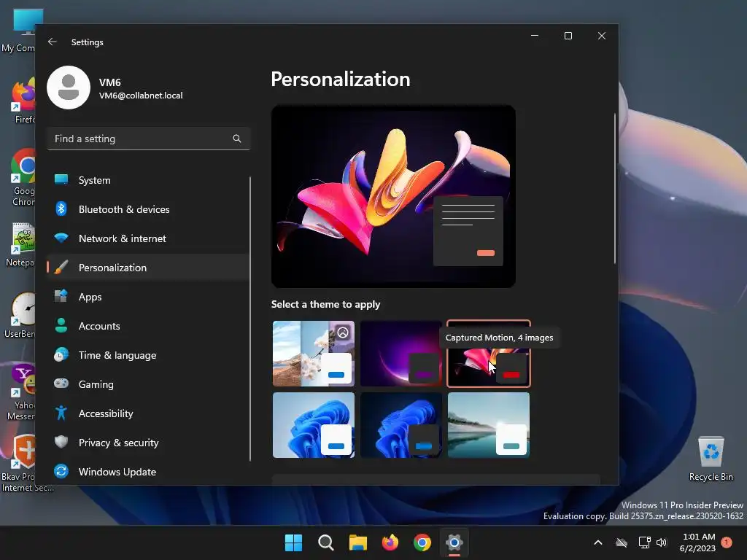The width and height of the screenshot is (747, 560).
Task: Click the Time & language globe-clock icon
Action: (x=61, y=355)
